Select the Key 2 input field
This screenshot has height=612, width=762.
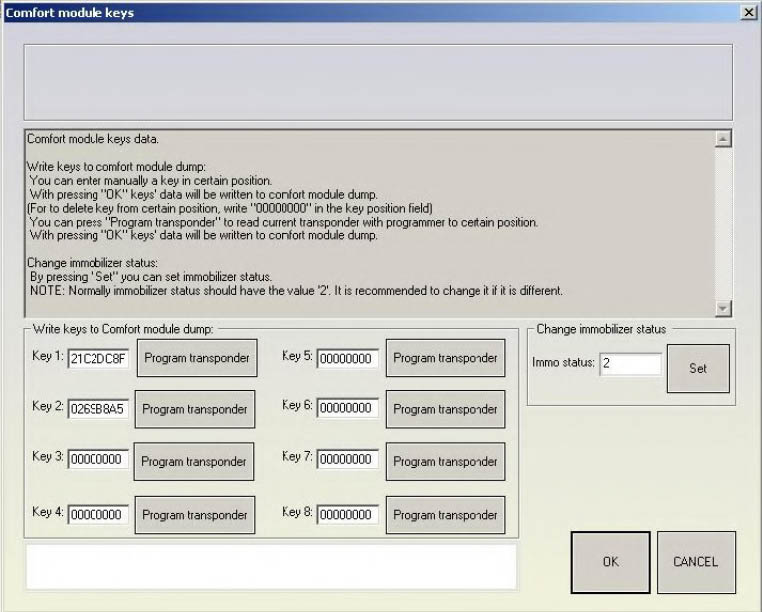coord(98,409)
